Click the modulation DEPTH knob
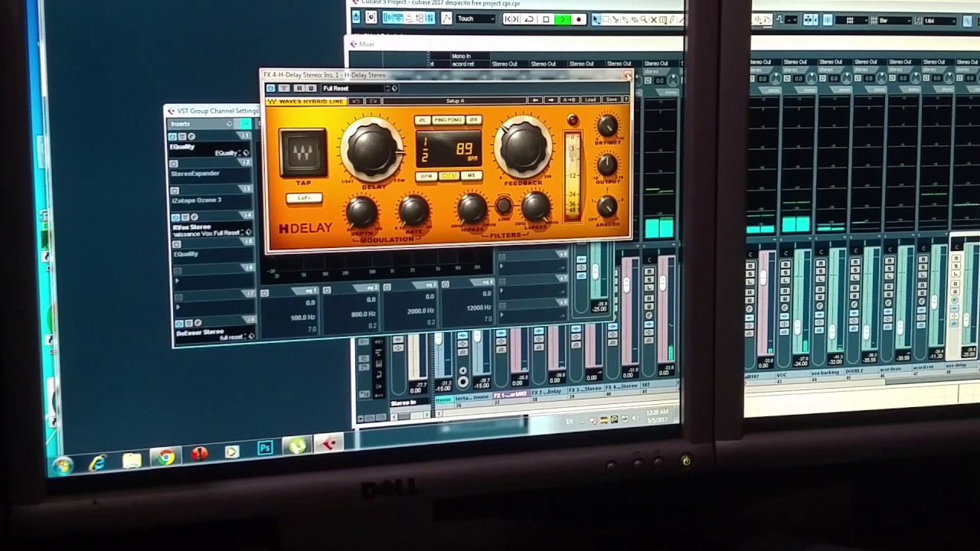 pos(361,212)
